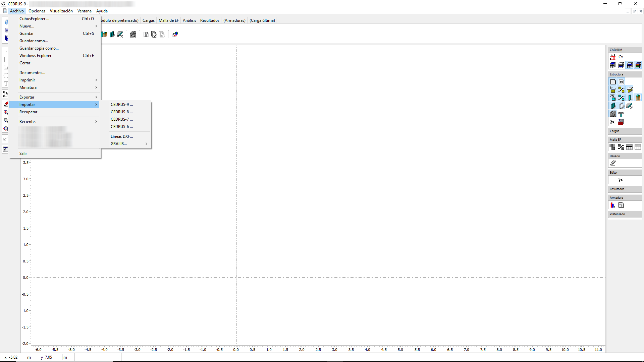Click the pencil icon in Usuario panel
Image resolution: width=644 pixels, height=362 pixels.
[613, 163]
